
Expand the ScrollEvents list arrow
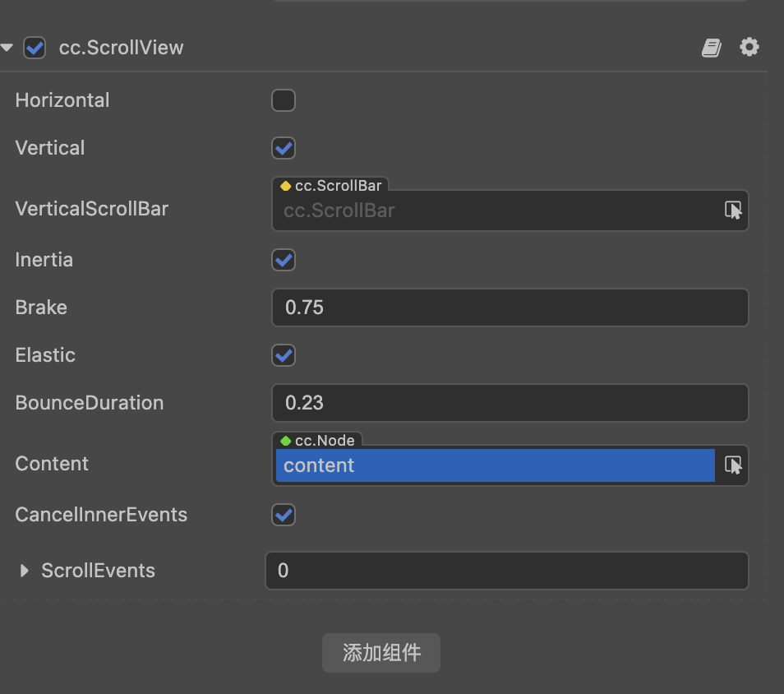point(25,571)
